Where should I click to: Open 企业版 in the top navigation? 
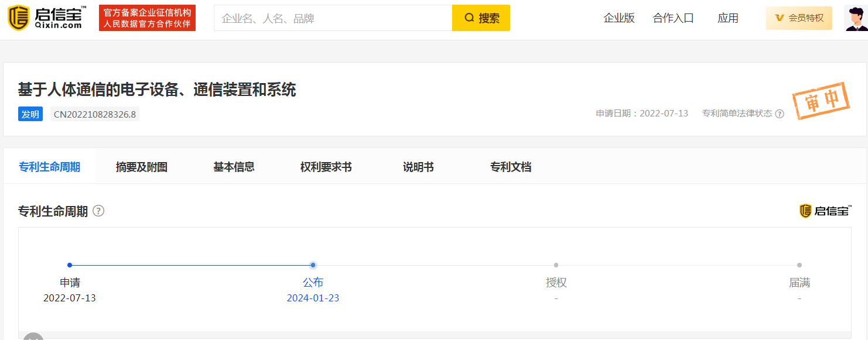pyautogui.click(x=619, y=18)
